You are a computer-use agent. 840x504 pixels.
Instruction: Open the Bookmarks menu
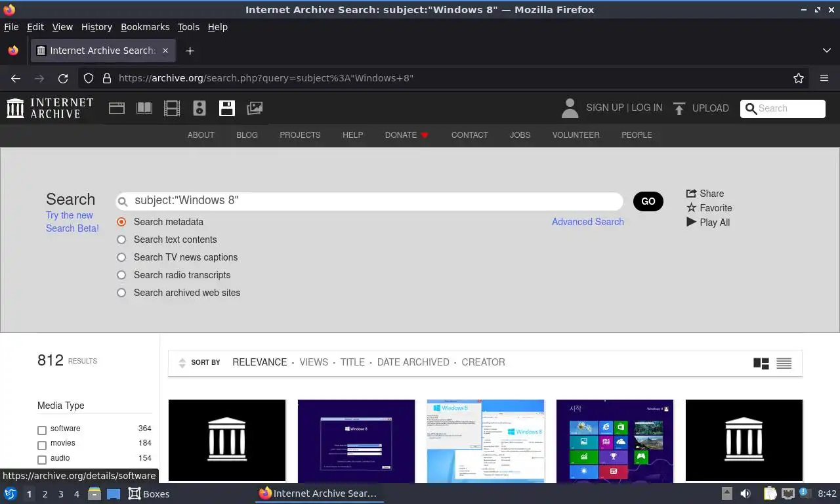pyautogui.click(x=145, y=27)
